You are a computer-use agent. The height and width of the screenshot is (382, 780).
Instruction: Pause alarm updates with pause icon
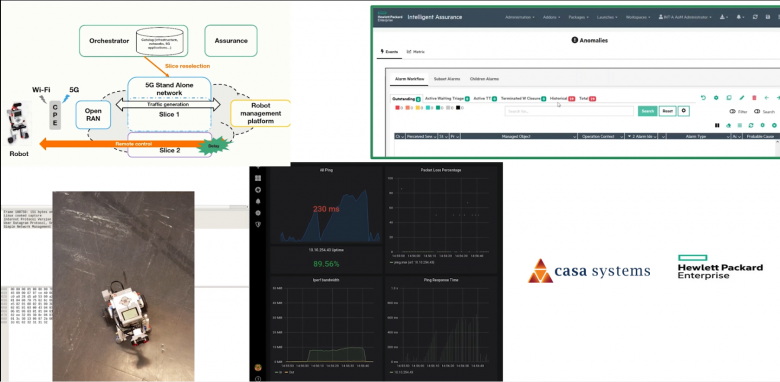(x=717, y=125)
